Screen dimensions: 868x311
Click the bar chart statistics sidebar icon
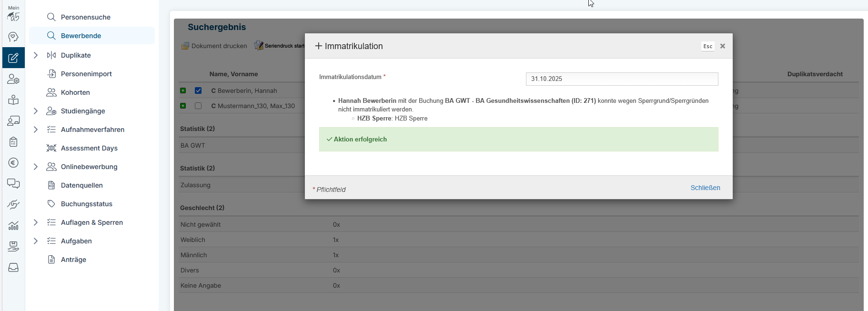(13, 226)
